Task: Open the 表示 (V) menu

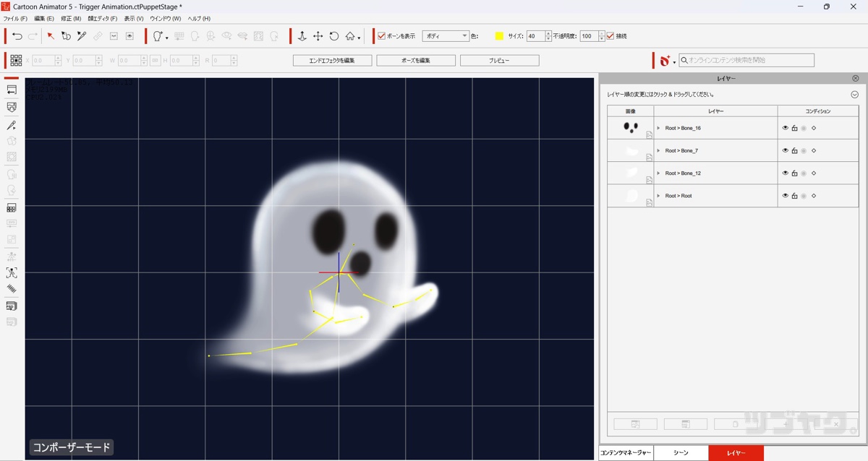Action: [134, 18]
